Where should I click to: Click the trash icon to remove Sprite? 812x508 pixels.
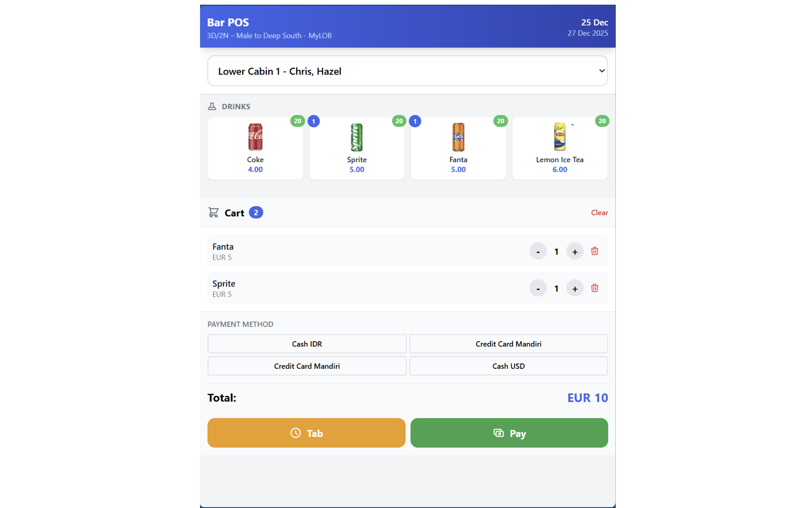pos(594,288)
